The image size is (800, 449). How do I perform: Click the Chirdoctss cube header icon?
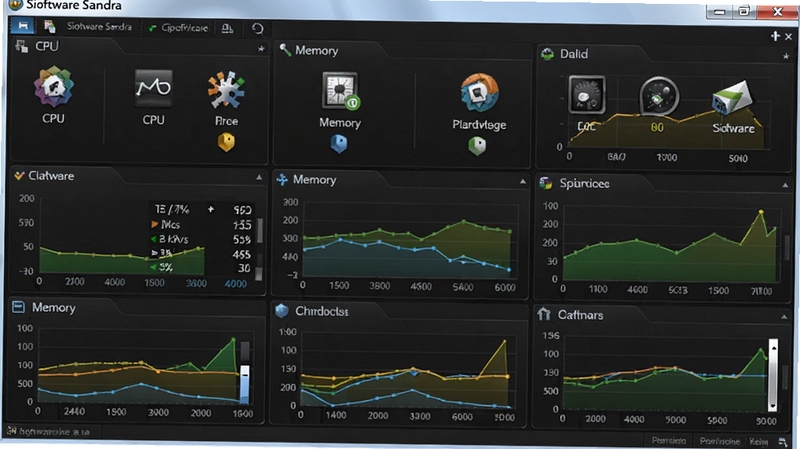tap(282, 311)
